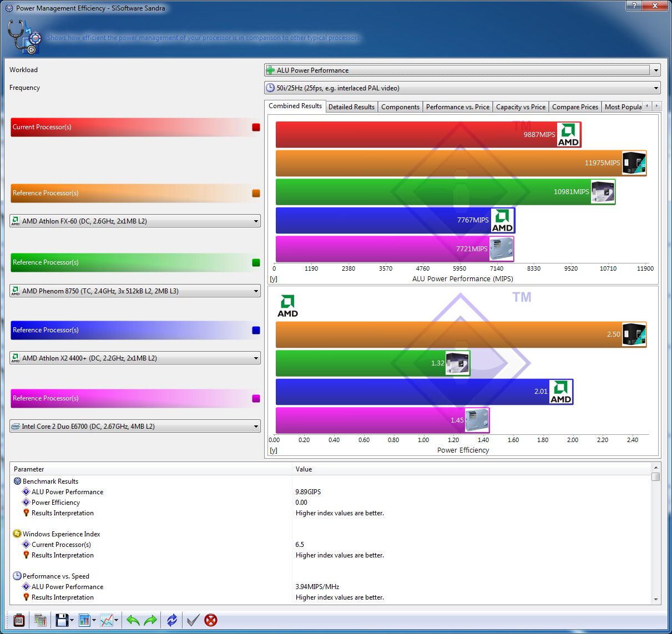Click the copy results toolbar icon
The height and width of the screenshot is (634, 672).
[x=40, y=620]
